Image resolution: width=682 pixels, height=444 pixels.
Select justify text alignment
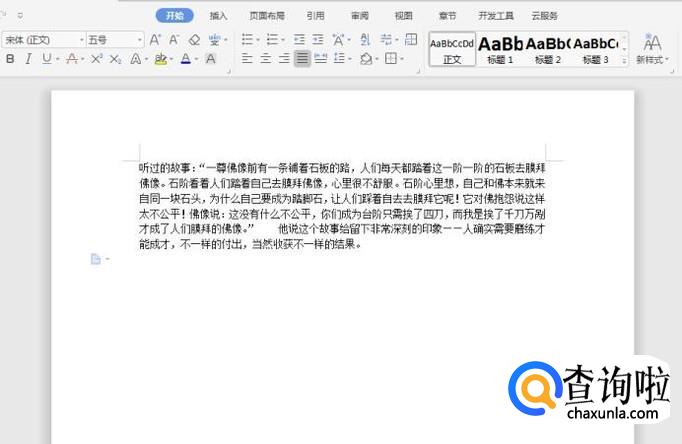(x=302, y=59)
